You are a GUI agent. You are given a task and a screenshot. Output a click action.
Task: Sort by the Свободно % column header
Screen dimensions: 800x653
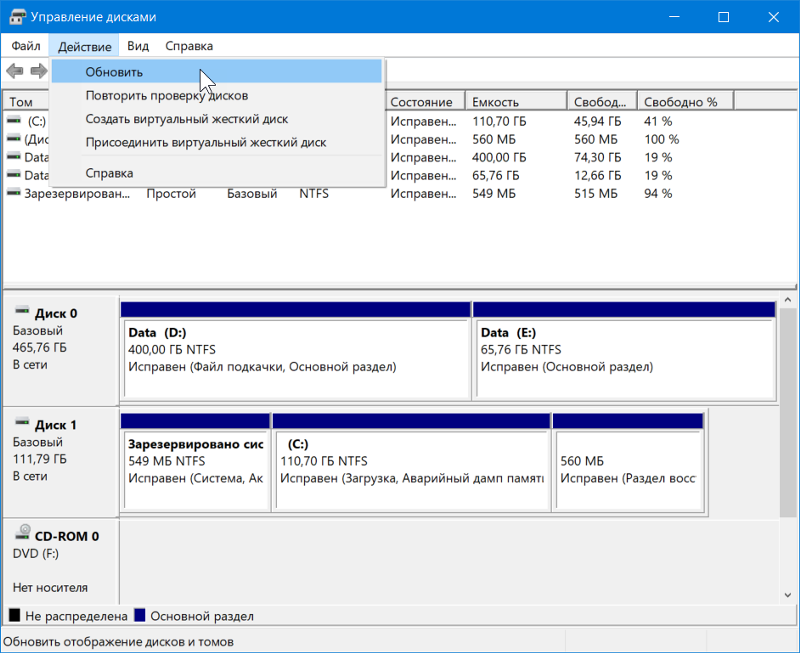(685, 102)
